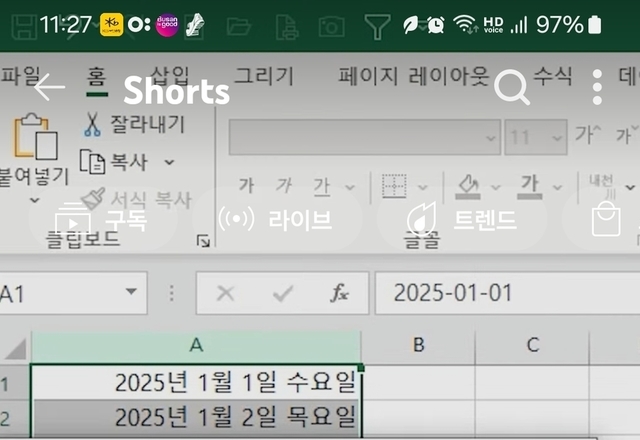Open the 페이지 레이아웃 ribbon tab
This screenshot has height=440, width=640.
413,75
